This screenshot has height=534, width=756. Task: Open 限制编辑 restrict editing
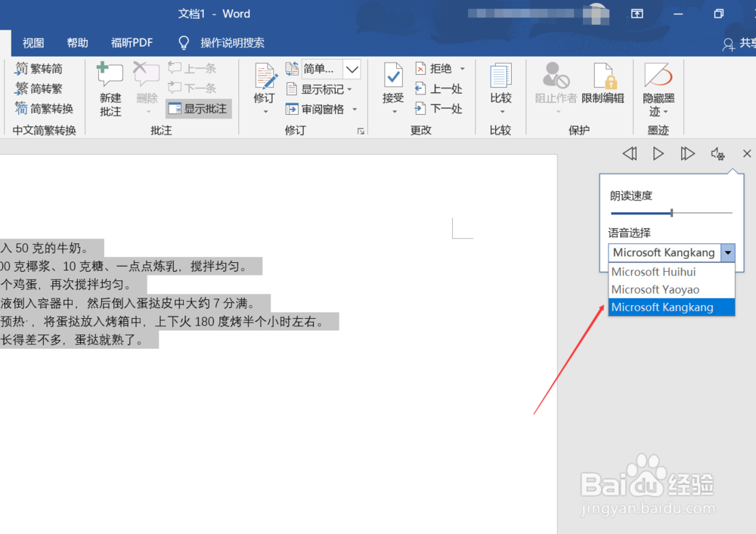pos(603,83)
